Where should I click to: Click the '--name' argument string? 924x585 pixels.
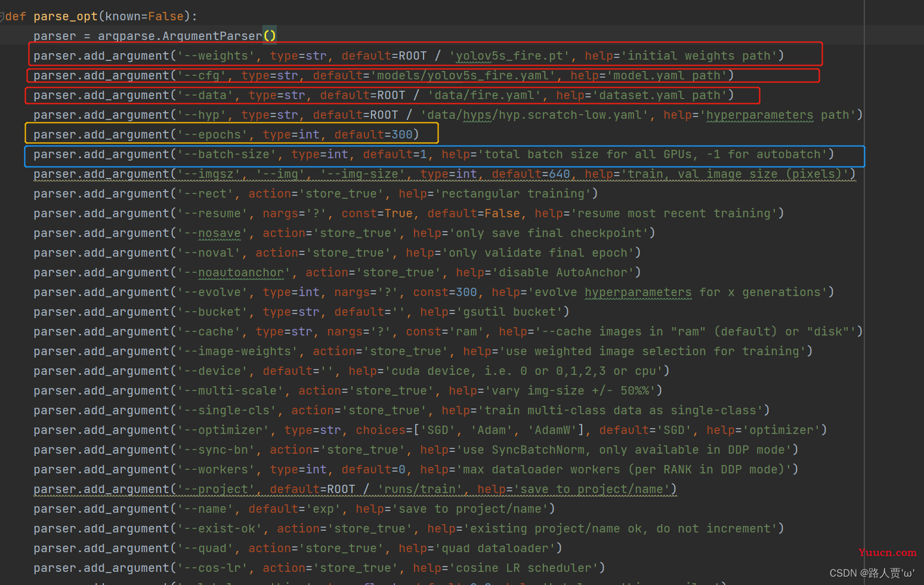click(205, 509)
